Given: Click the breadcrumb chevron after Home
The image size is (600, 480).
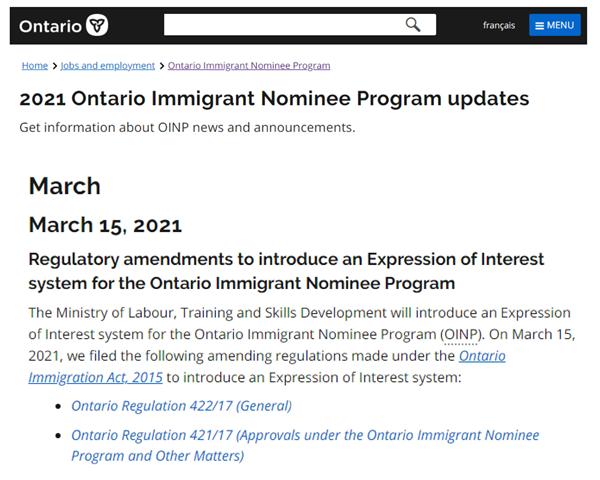Looking at the screenshot, I should pyautogui.click(x=54, y=66).
